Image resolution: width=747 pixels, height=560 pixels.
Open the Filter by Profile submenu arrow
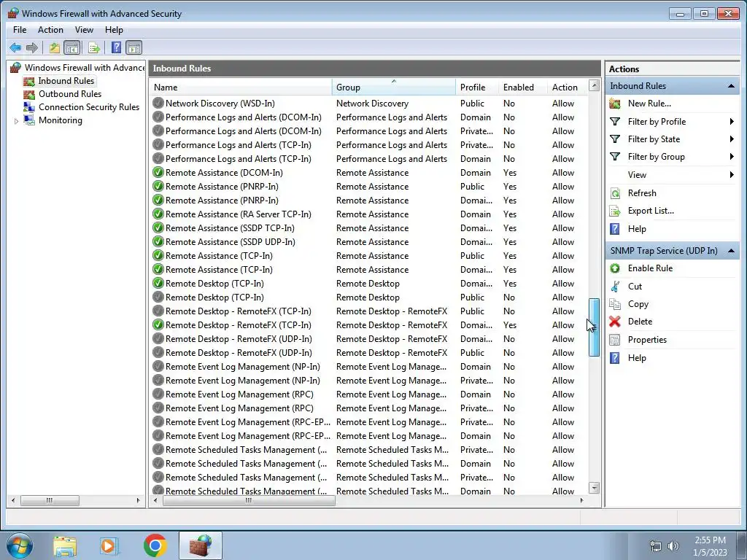[731, 122]
